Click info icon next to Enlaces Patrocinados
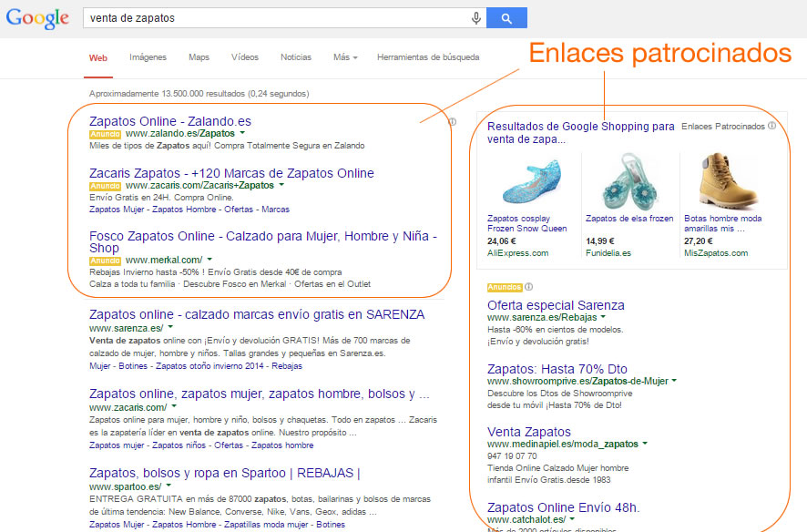The width and height of the screenshot is (807, 532). click(x=771, y=126)
